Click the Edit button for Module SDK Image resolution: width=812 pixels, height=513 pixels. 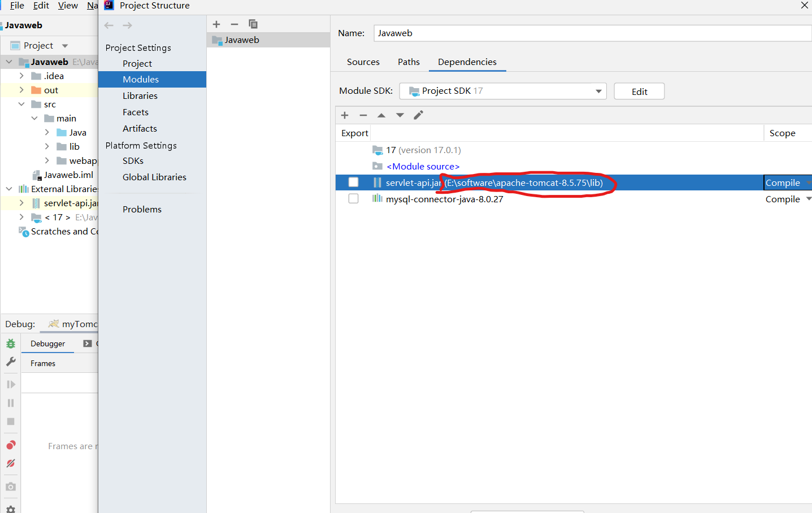pyautogui.click(x=639, y=92)
